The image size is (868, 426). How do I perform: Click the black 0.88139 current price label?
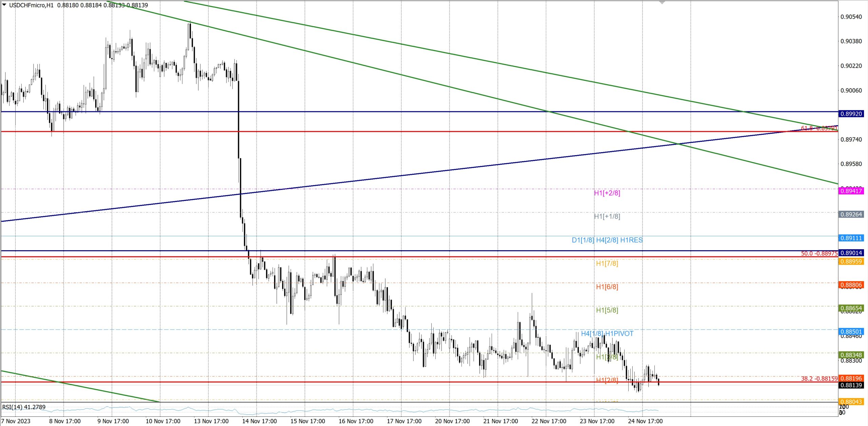851,385
